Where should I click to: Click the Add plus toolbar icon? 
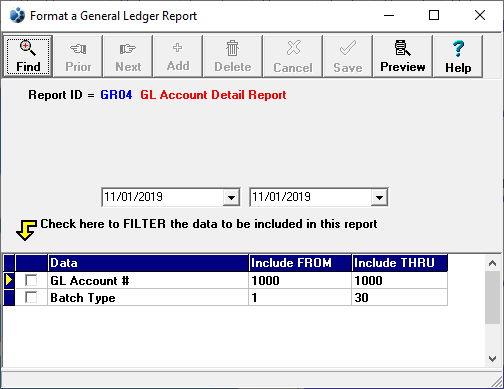(178, 56)
